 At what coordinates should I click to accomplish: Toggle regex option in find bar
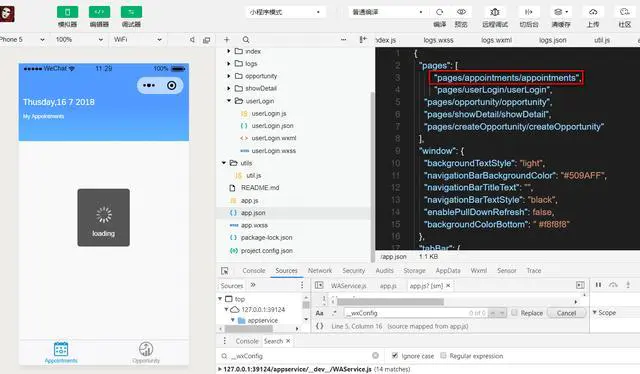coord(335,313)
